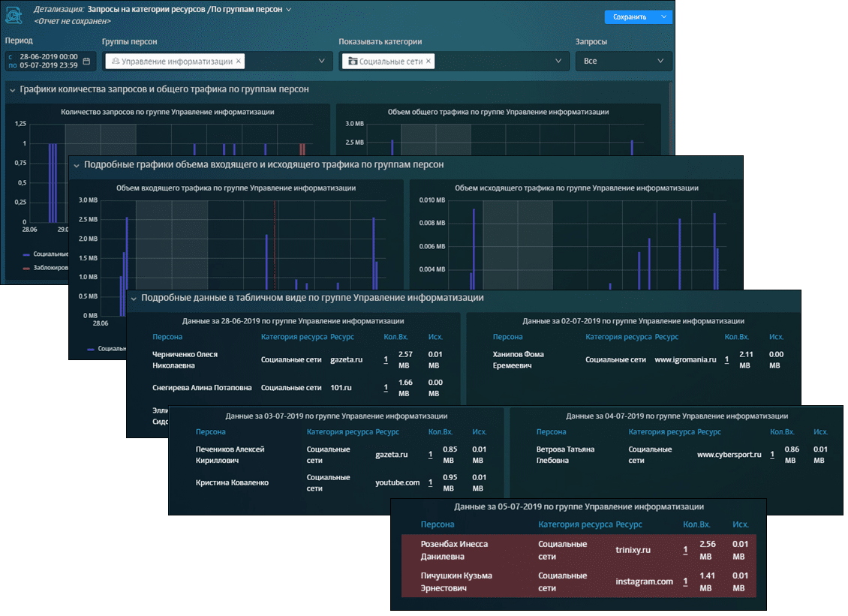Open the period calendar picker icon
Image resolution: width=848 pixels, height=616 pixels.
pos(86,61)
